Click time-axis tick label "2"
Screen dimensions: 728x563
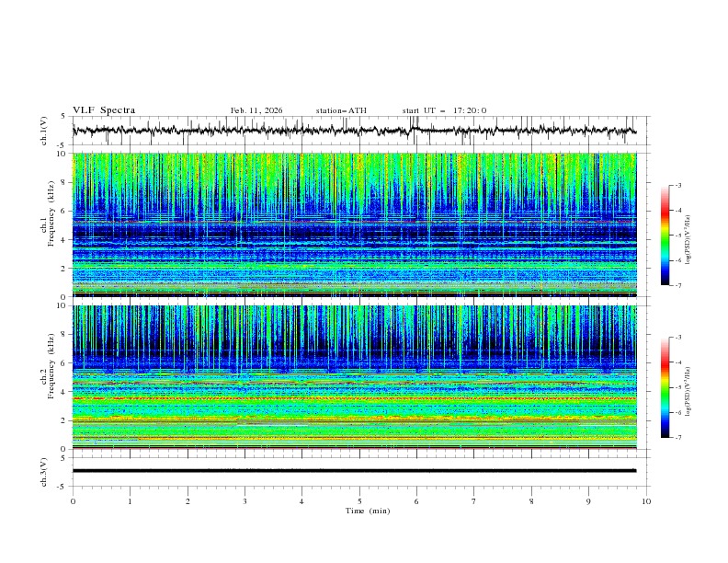point(188,501)
